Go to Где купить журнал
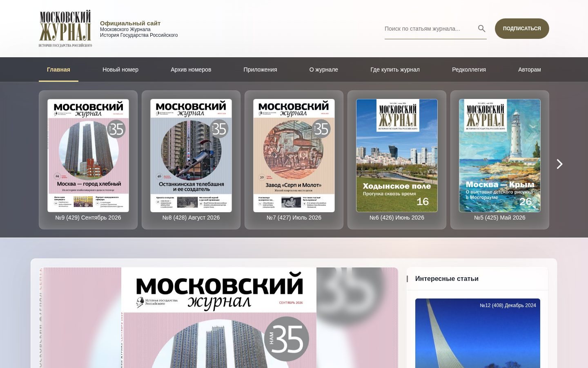Screen dimensions: 588x368 point(395,70)
